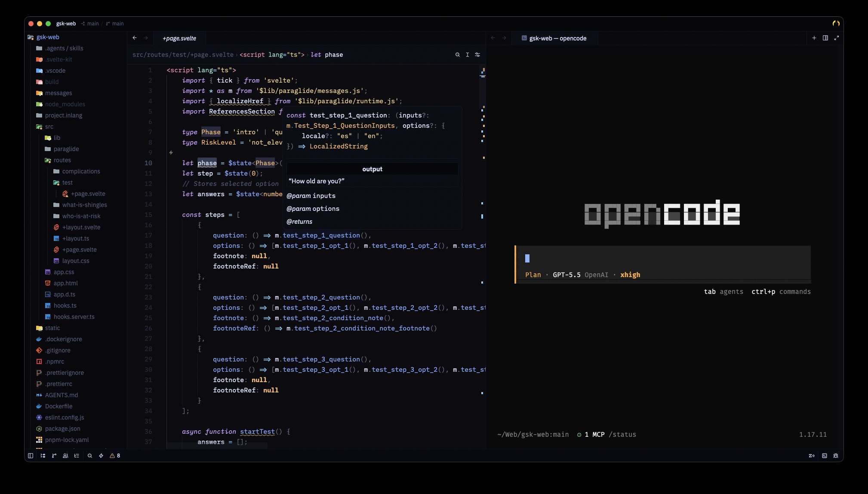868x494 pixels.
Task: Open gsk-web project dropdown in title bar
Action: 66,24
